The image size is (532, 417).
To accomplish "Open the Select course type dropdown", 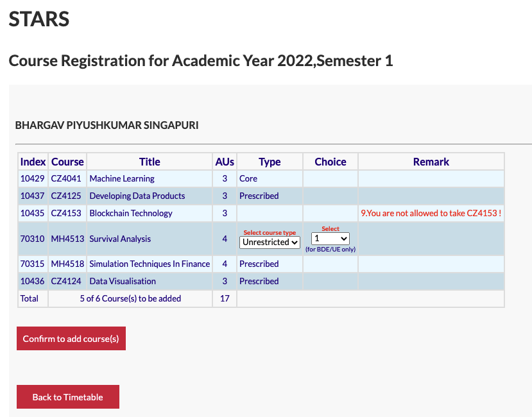I will pos(270,242).
